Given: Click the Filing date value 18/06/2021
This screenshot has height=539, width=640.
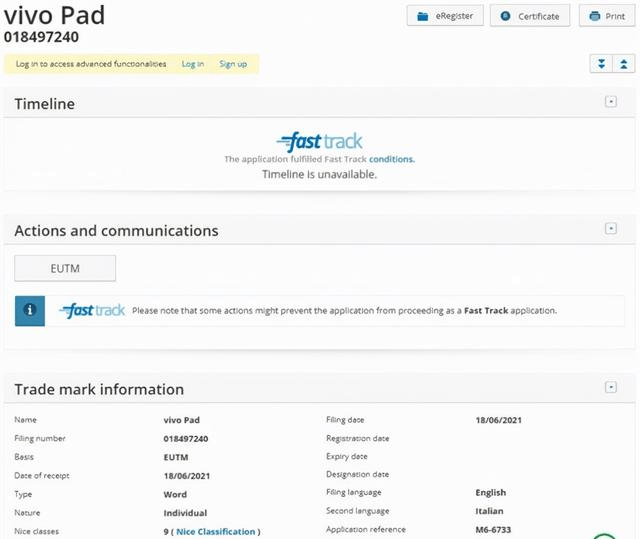Looking at the screenshot, I should point(498,420).
